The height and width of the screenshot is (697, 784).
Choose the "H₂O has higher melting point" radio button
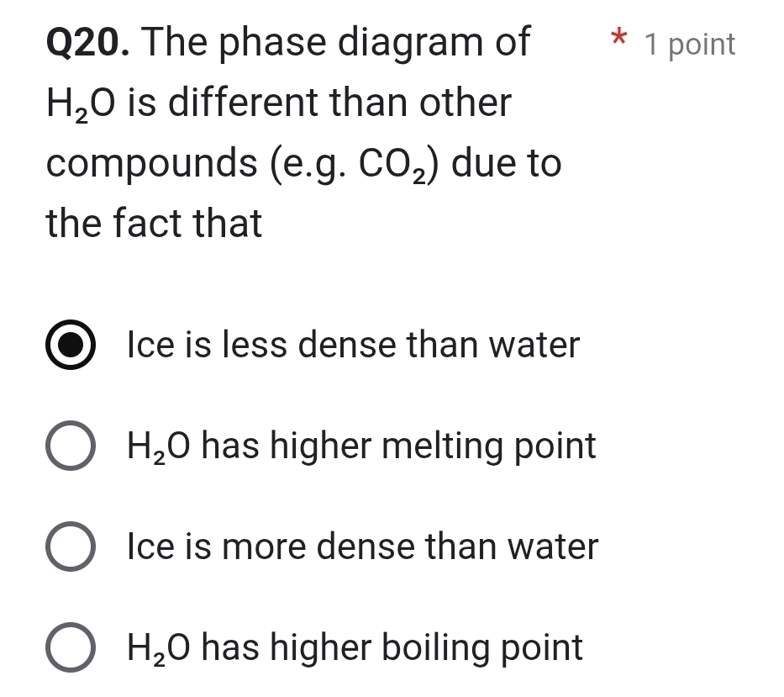point(71,446)
